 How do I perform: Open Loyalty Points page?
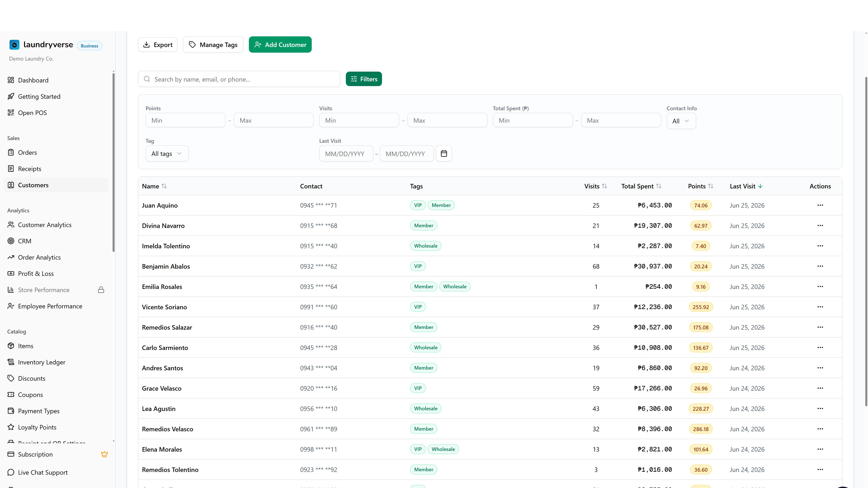[56, 427]
